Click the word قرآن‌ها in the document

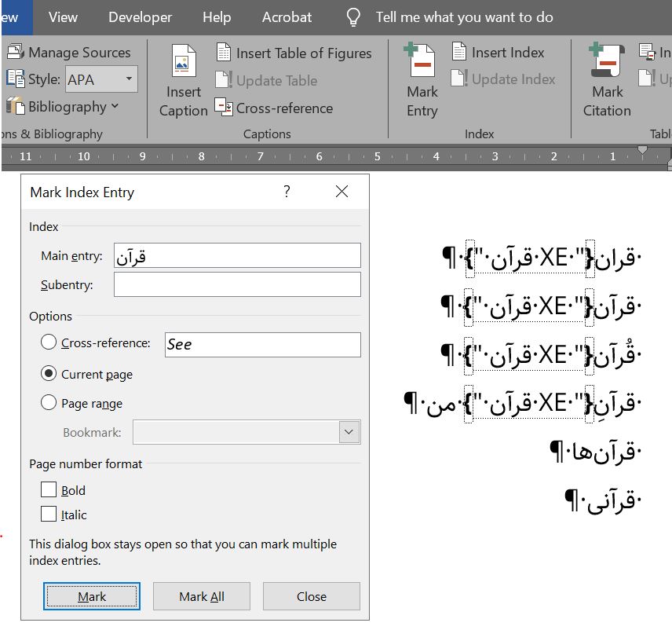click(x=604, y=452)
